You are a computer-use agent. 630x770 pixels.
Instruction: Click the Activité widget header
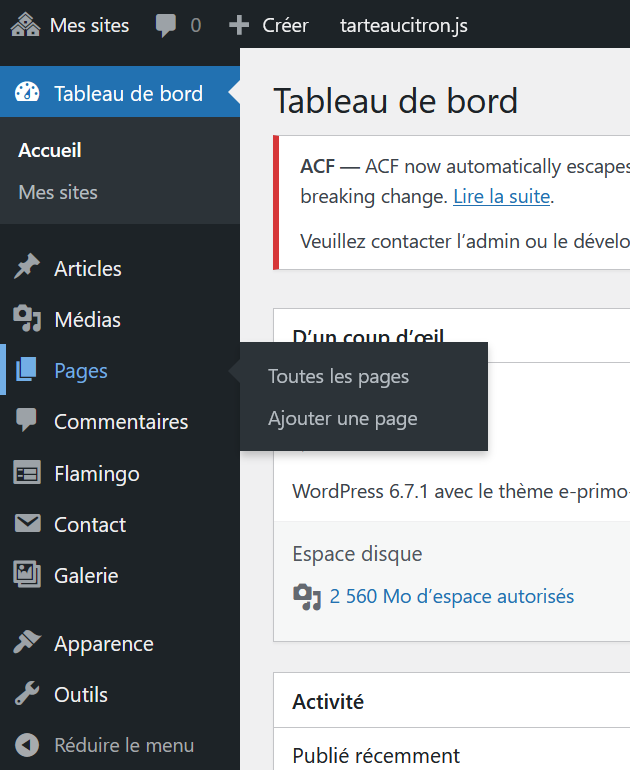[328, 702]
